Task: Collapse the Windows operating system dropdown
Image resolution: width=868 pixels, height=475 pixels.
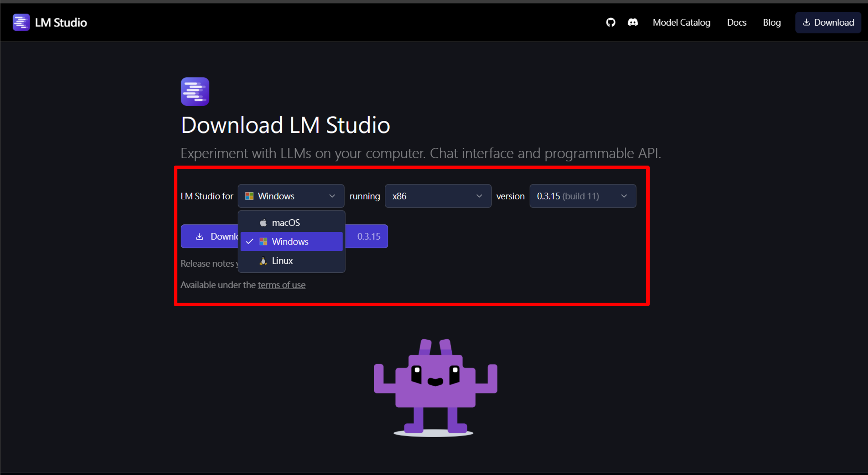Action: [291, 196]
